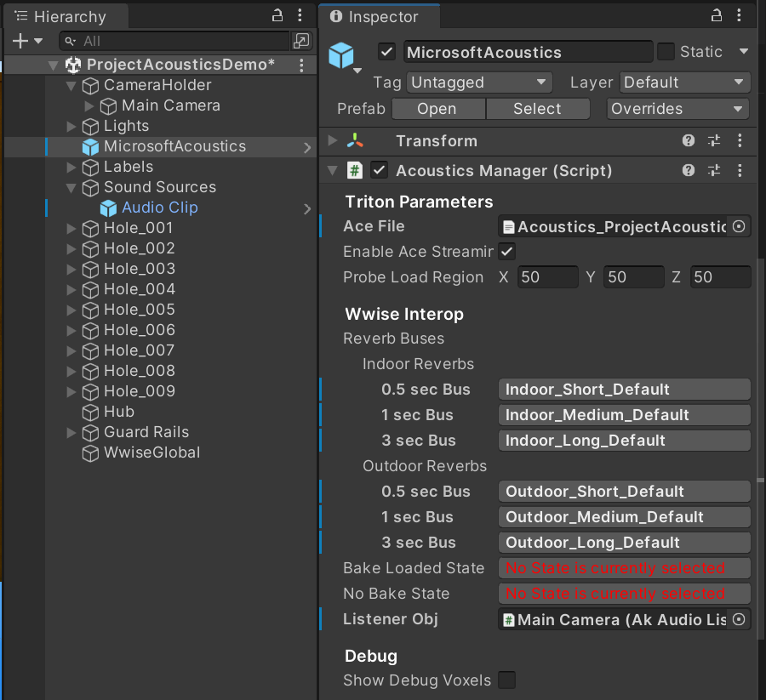Click the No Bake State selector
Viewport: 766px width, 700px height.
[625, 594]
